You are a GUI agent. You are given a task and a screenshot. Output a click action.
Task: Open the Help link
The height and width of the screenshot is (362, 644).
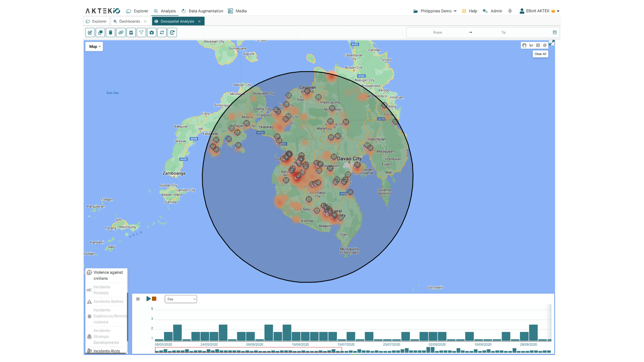[470, 11]
